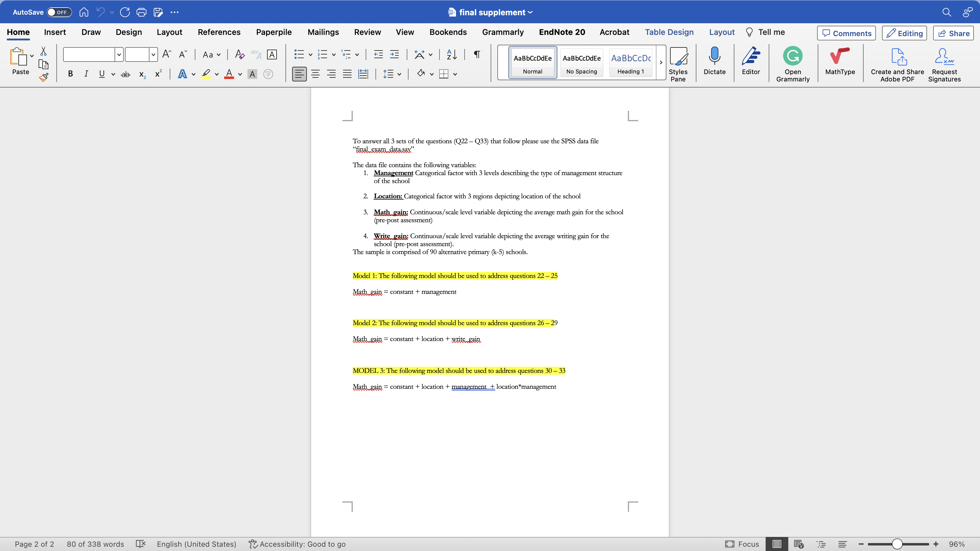
Task: Apply superscript formatting
Action: click(x=158, y=74)
